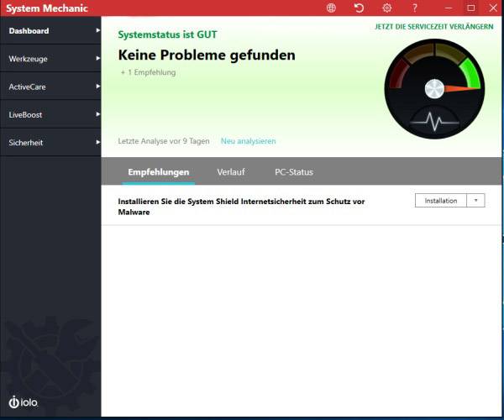
Task: Open the ActiveCare sidebar menu
Action: tap(50, 87)
